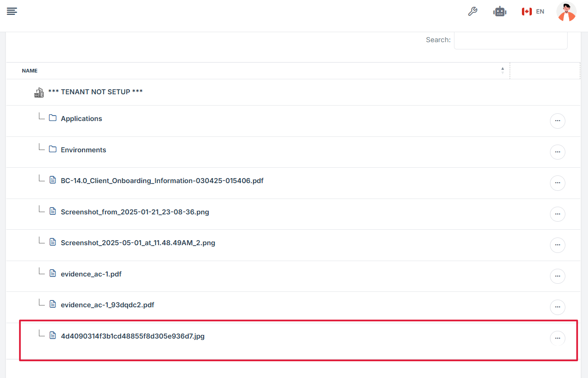Click the user avatar profile picture
The image size is (588, 378).
pyautogui.click(x=566, y=12)
